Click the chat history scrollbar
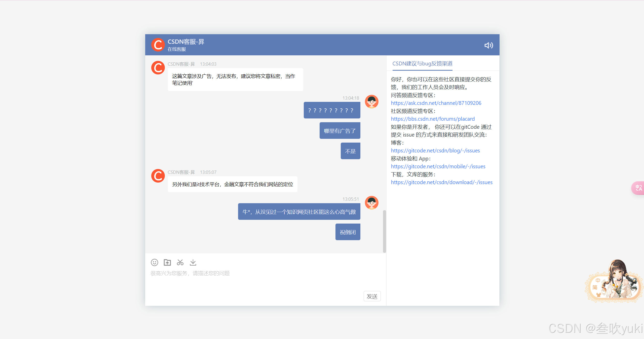The width and height of the screenshot is (644, 339). [x=384, y=231]
